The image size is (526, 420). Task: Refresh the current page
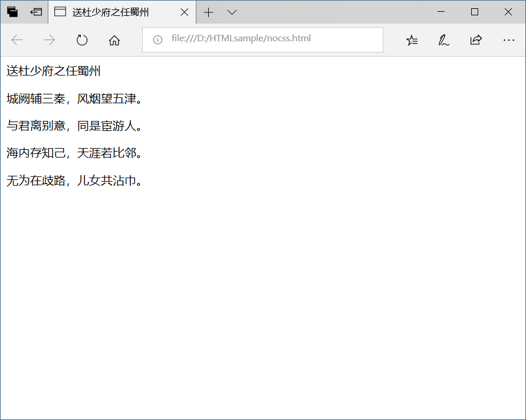pos(82,40)
